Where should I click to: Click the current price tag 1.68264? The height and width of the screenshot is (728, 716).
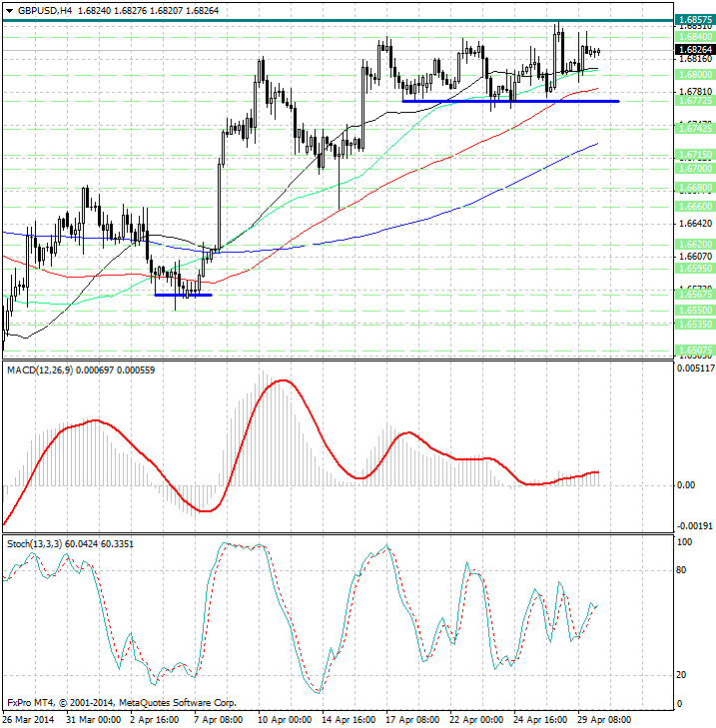693,49
